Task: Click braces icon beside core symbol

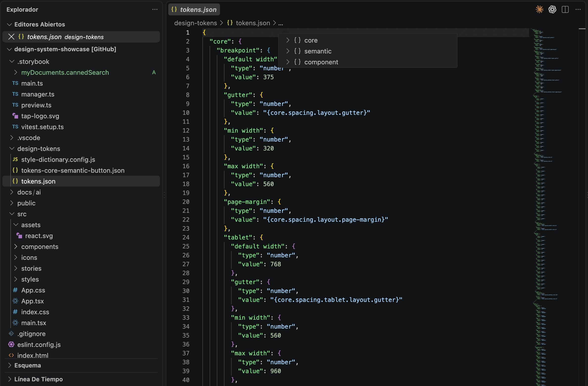Action: pos(297,40)
